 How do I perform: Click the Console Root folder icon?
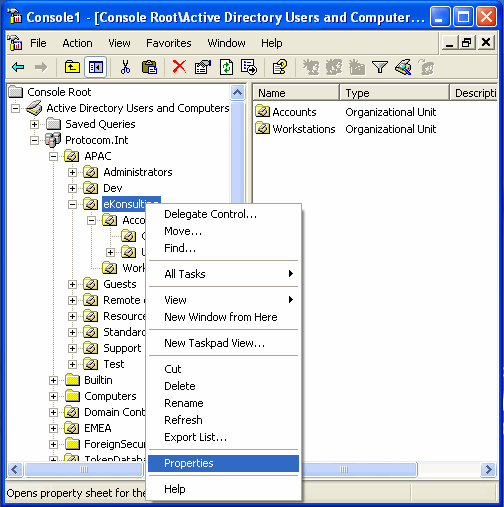[15, 92]
